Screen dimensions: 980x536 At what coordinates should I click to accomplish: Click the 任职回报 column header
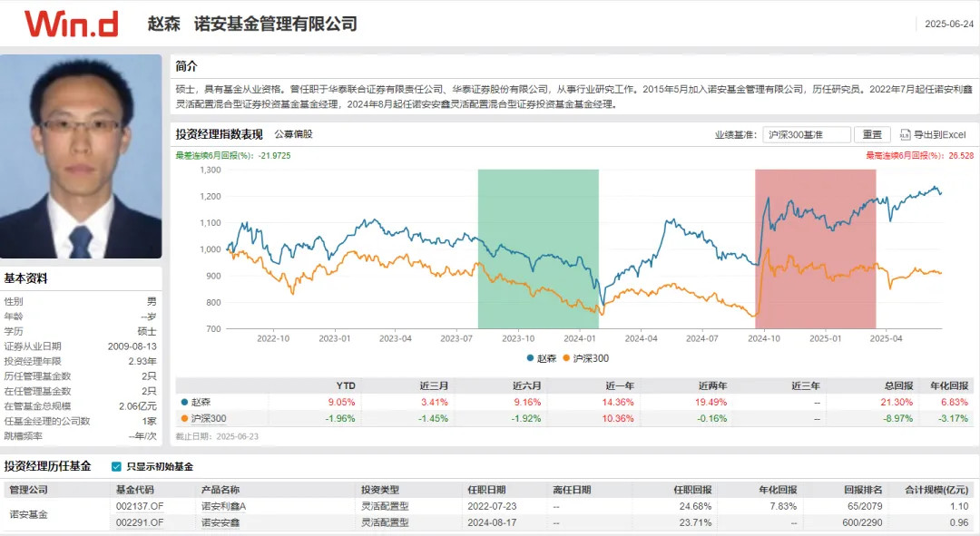692,490
